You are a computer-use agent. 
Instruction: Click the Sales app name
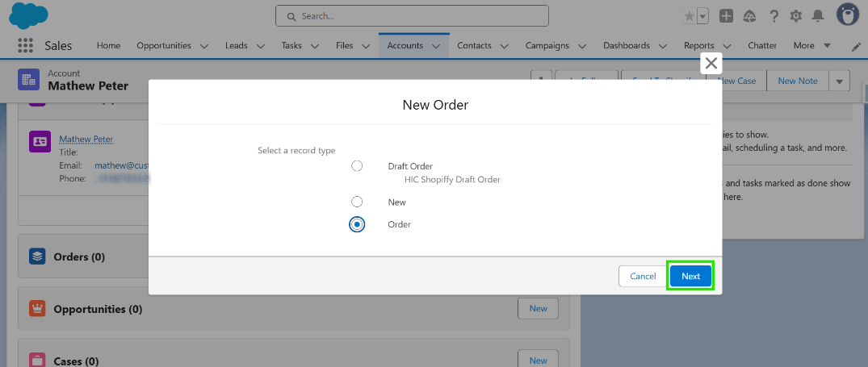coord(58,46)
